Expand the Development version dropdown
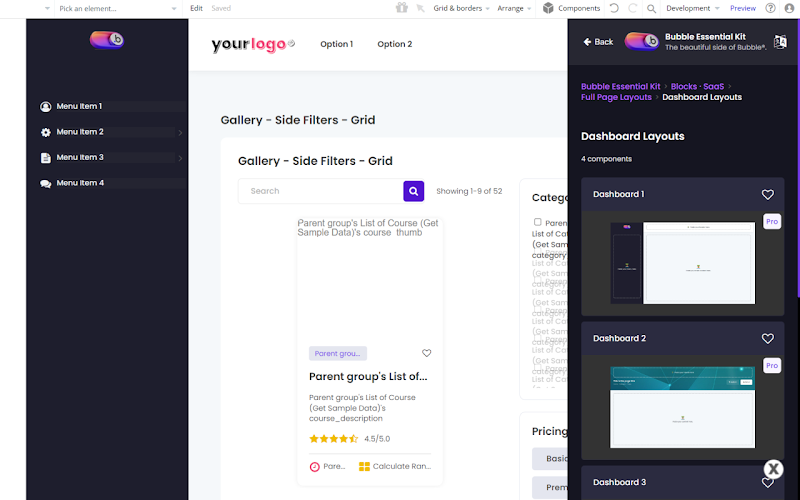This screenshot has height=500, width=800. click(692, 8)
